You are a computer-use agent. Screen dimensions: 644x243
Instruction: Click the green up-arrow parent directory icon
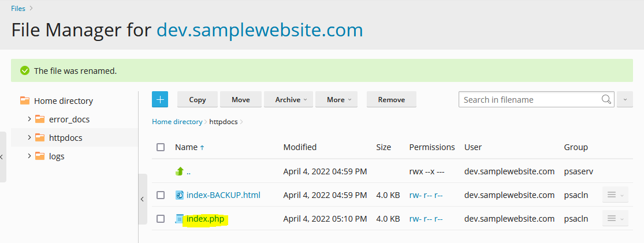coord(180,171)
